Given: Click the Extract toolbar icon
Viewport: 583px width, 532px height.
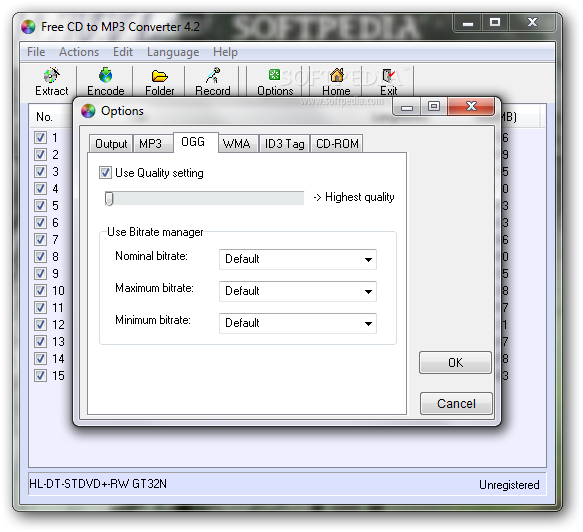Looking at the screenshot, I should 52,75.
